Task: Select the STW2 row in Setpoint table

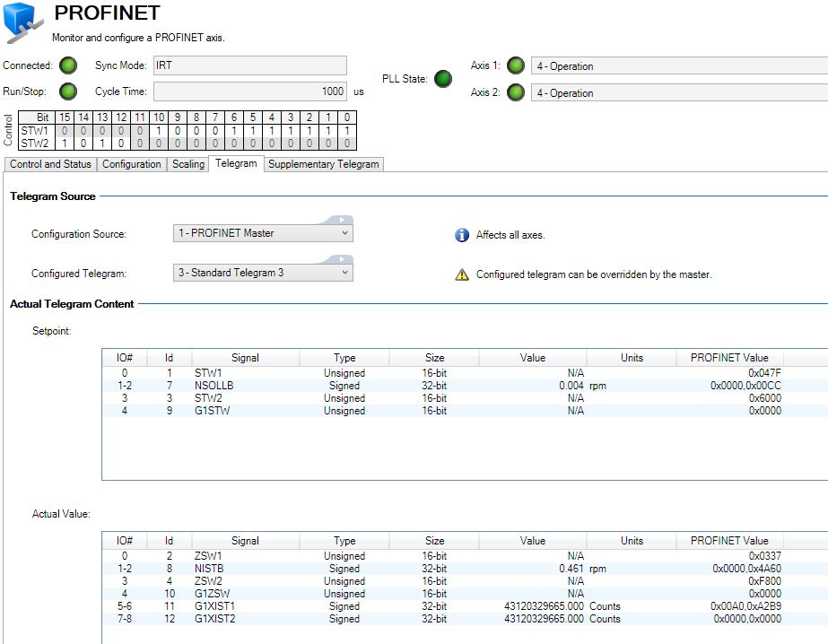Action: coord(465,398)
